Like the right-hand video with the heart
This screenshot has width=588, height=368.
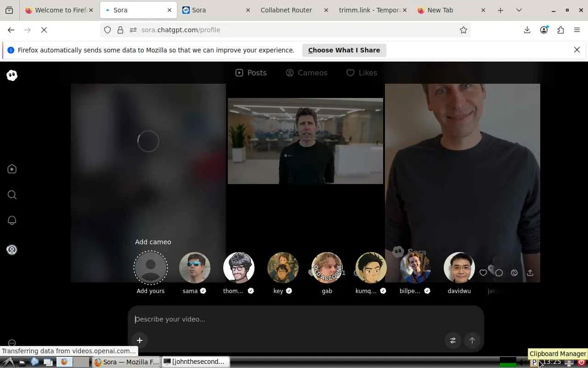click(x=483, y=273)
